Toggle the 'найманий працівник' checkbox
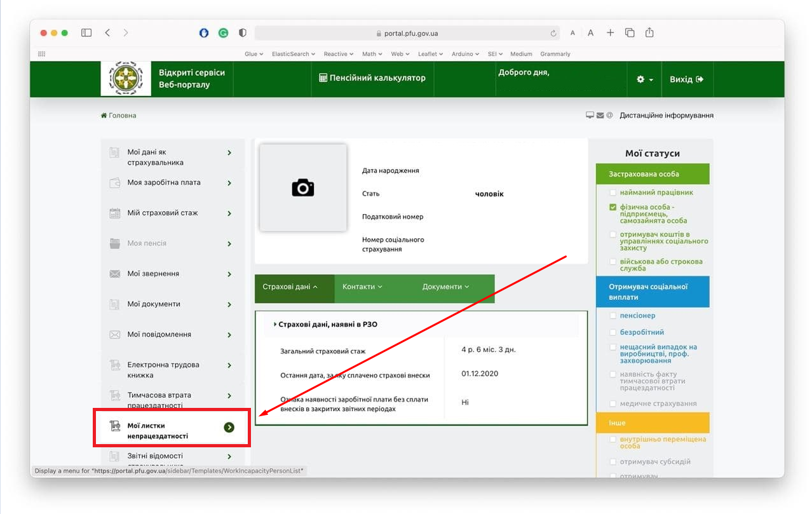 tap(612, 193)
